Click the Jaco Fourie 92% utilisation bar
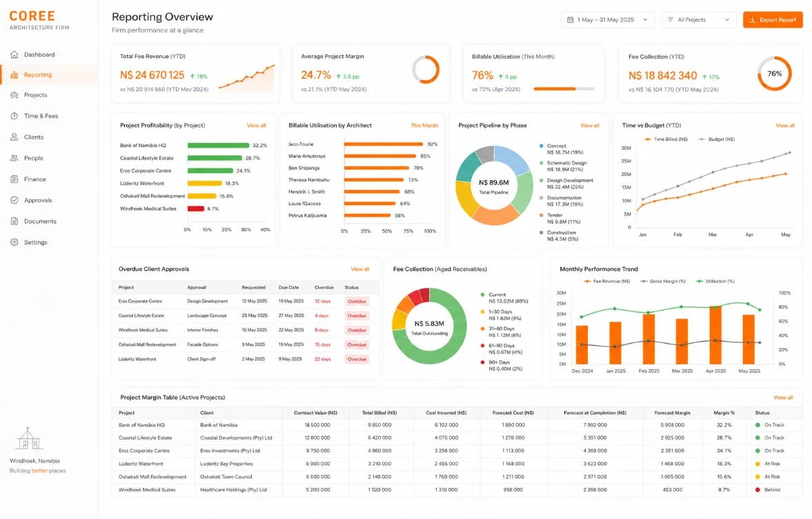The width and height of the screenshot is (812, 519). 383,144
